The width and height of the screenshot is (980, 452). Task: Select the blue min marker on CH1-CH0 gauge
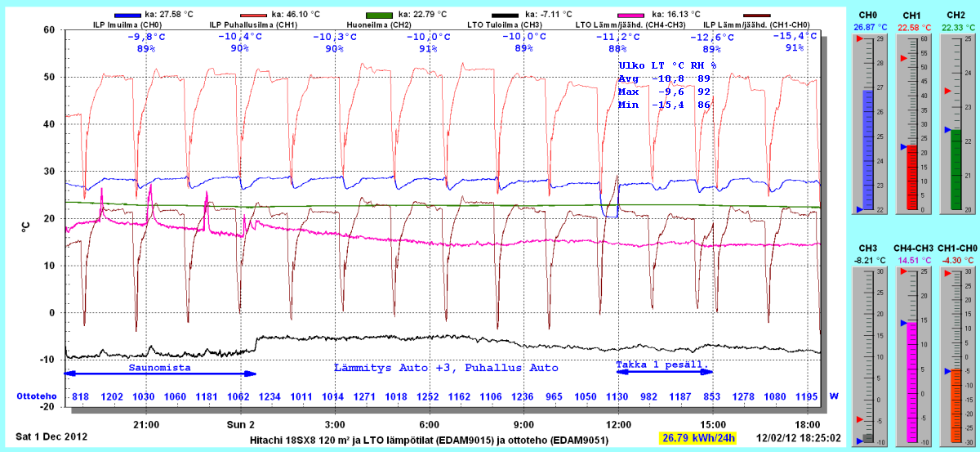(x=947, y=371)
